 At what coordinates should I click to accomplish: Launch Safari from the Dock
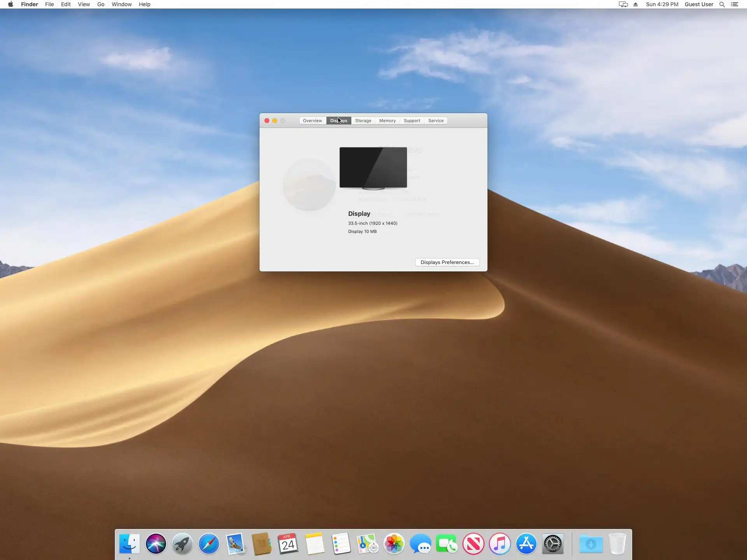pyautogui.click(x=209, y=544)
